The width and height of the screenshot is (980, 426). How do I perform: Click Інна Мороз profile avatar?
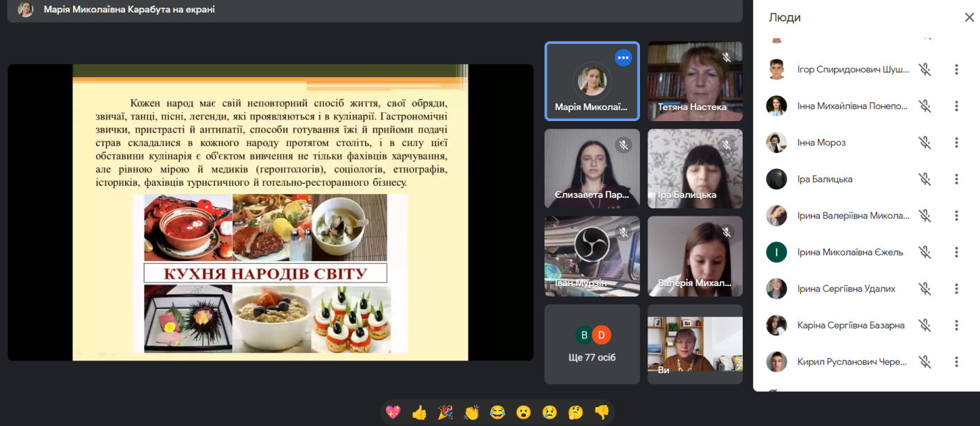pyautogui.click(x=776, y=143)
